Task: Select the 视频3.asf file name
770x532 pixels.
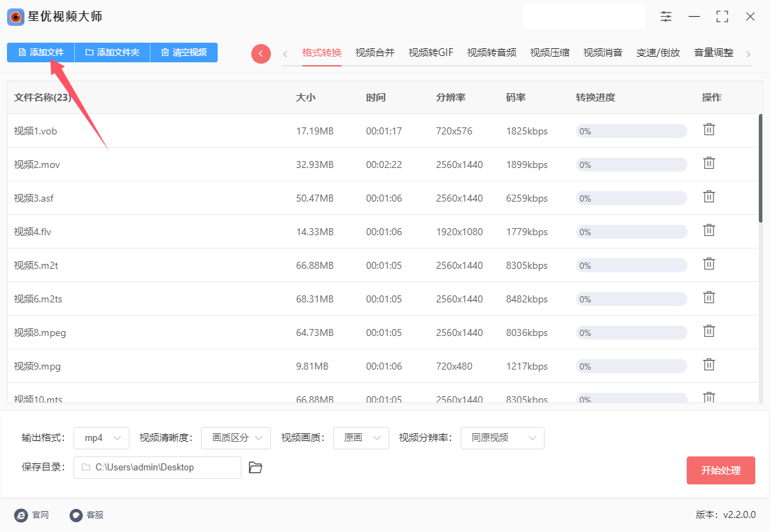Action: point(34,198)
